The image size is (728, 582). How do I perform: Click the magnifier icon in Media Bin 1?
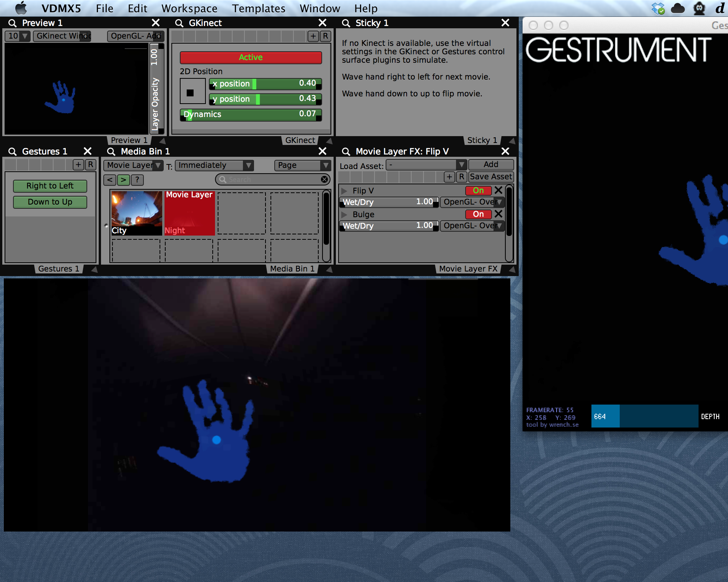pos(111,151)
